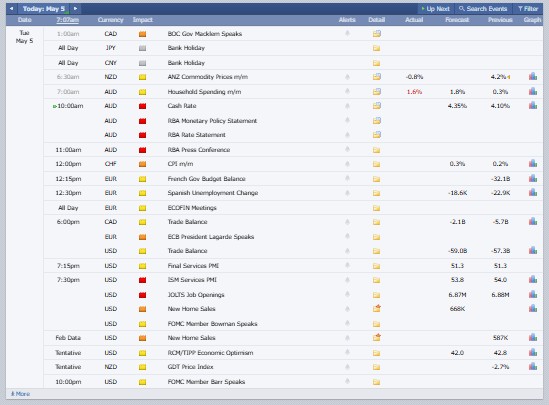Viewport: 549px width, 405px height.
Task: Open detail folder for ANZ Commodity Prices
Action: click(377, 77)
